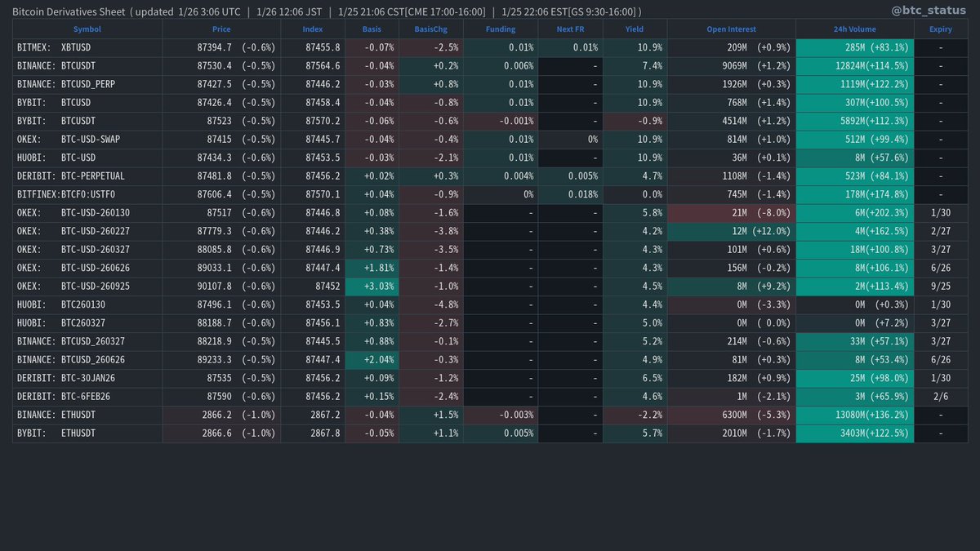
Task: Click the 24h Volume column header
Action: pos(855,29)
